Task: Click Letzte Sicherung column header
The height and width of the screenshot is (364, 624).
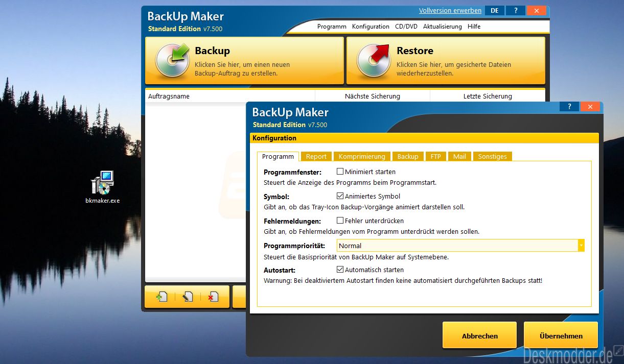Action: pyautogui.click(x=488, y=96)
